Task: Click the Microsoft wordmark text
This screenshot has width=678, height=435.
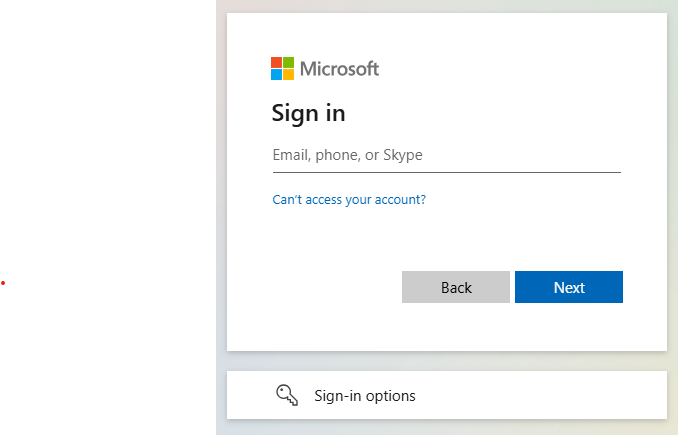Action: [340, 69]
